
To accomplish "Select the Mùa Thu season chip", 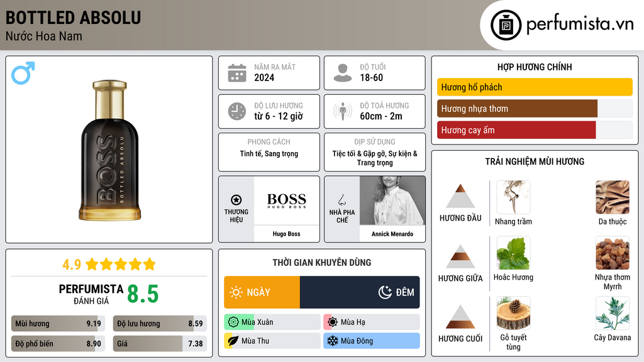I will pyautogui.click(x=272, y=341).
